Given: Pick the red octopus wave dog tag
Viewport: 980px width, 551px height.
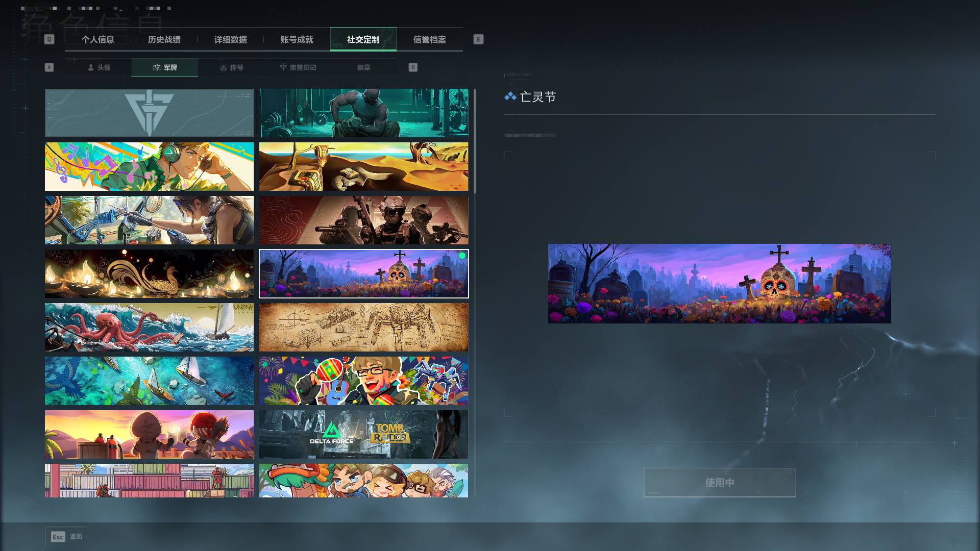Looking at the screenshot, I should point(149,327).
